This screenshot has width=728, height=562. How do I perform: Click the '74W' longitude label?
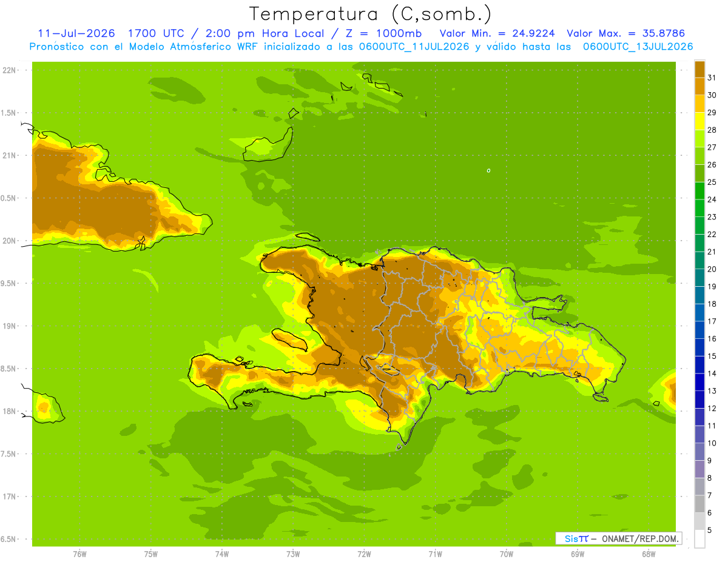[222, 554]
